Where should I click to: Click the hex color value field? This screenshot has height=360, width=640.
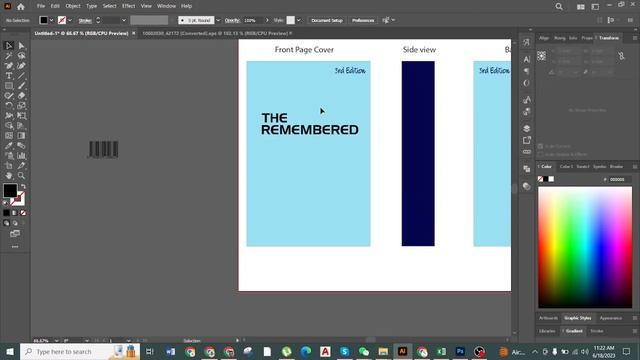[620, 179]
